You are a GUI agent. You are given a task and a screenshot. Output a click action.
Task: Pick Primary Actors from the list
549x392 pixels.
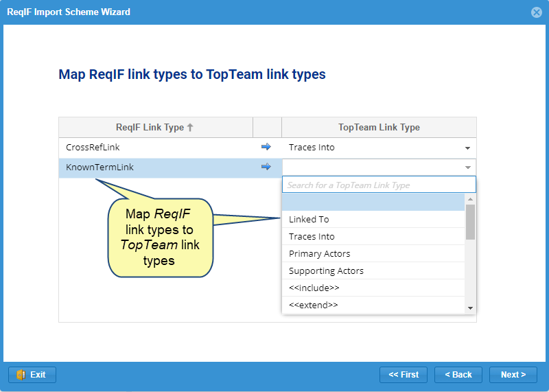click(x=373, y=253)
